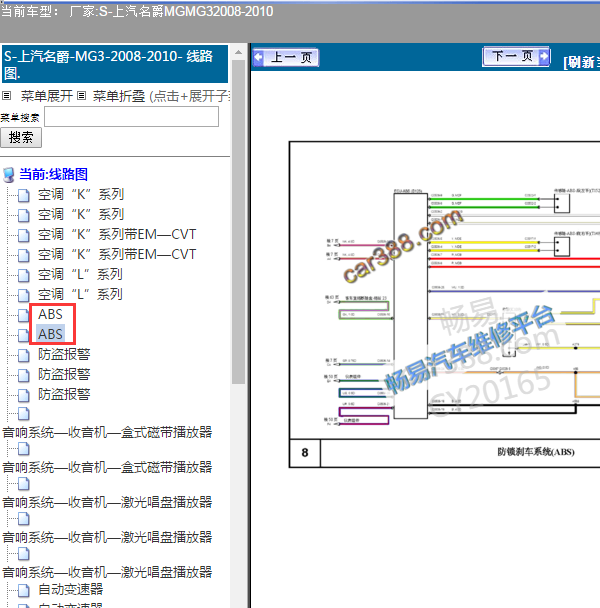Click the sidebar vertical scrollbar thumb
Image resolution: width=600 pixels, height=608 pixels.
click(239, 222)
